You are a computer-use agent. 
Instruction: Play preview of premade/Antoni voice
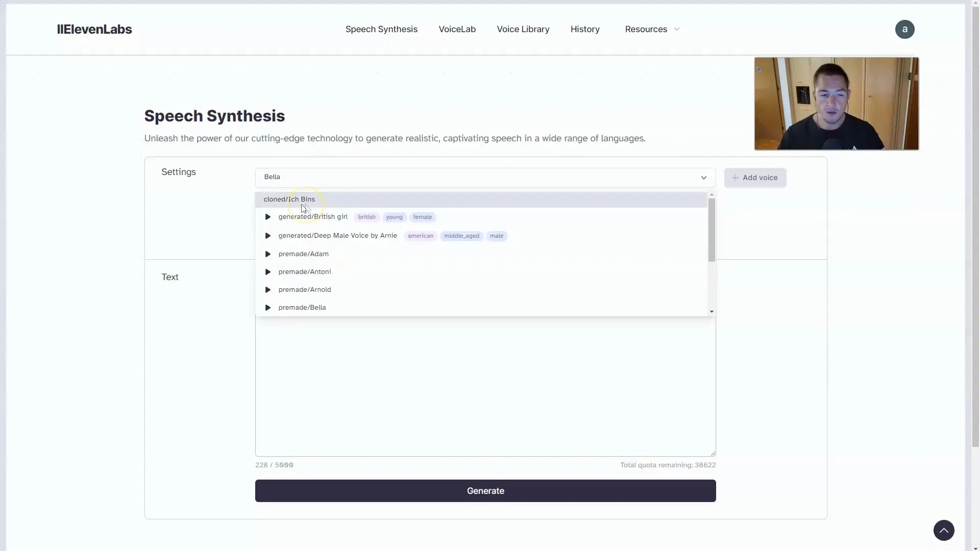coord(267,272)
